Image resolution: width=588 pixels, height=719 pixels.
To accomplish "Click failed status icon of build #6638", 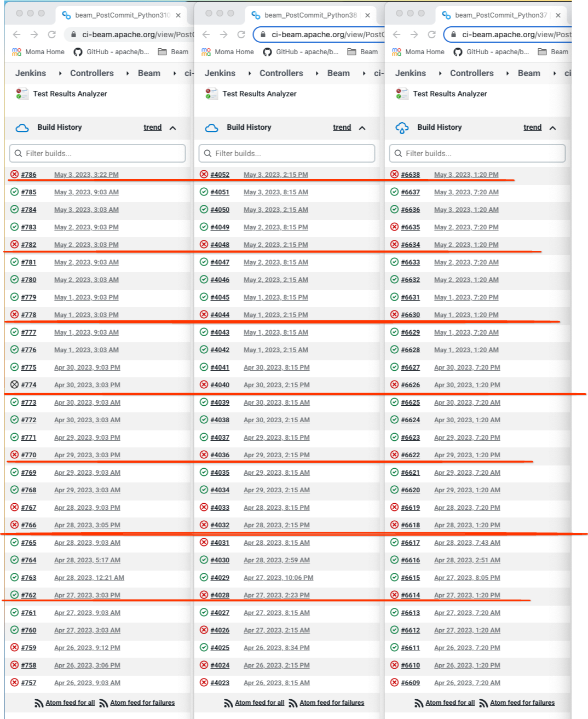I will [x=394, y=175].
